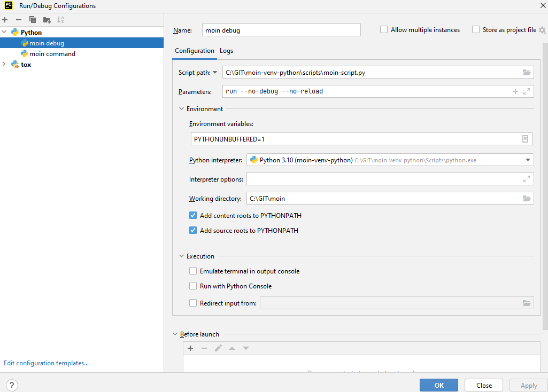Screen dimensions: 548x392
Task: Enable Emulate terminal in output console
Action: point(193,271)
